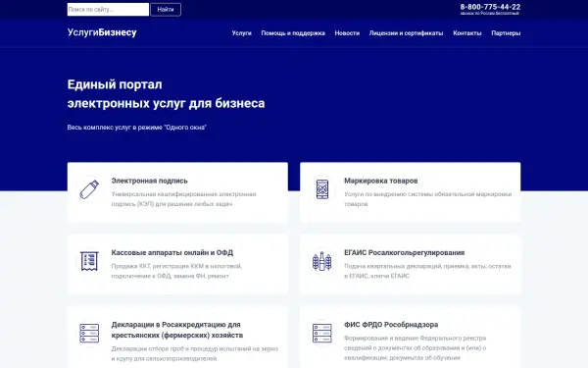This screenshot has width=588, height=368.
Task: Click 'звонок по России бесплатный' caption
Action: point(490,14)
